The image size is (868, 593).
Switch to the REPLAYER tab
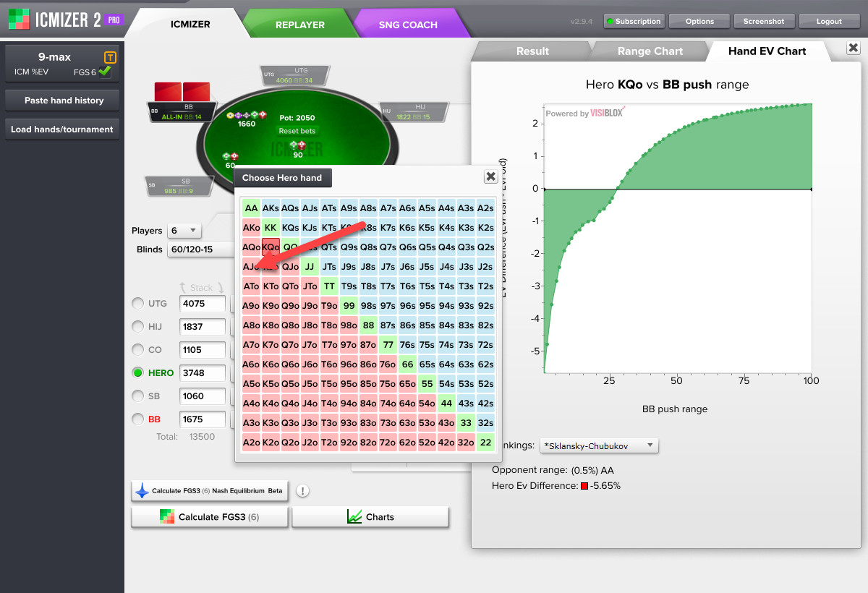click(299, 25)
